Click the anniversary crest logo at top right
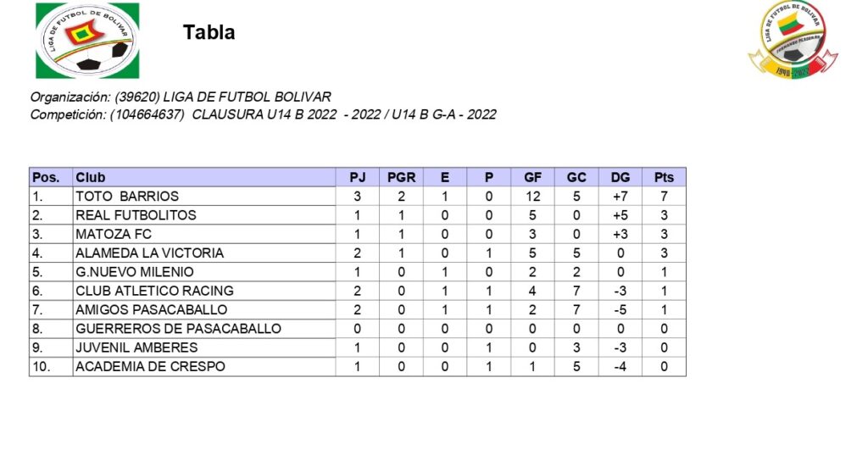The height and width of the screenshot is (472, 868). pos(793,40)
